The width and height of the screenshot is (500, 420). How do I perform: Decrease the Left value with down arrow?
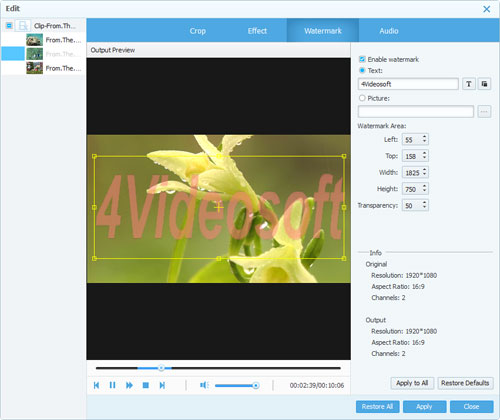(424, 142)
